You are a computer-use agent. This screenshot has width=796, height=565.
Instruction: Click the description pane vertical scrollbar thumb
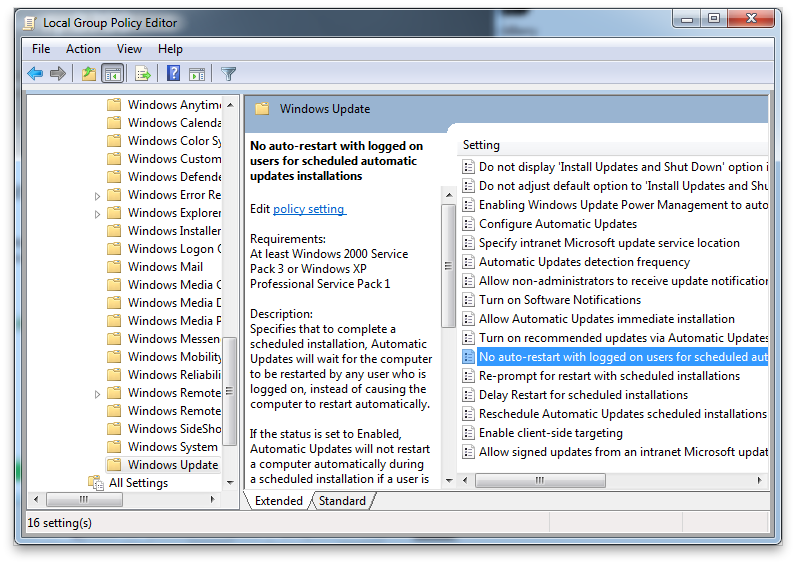[x=448, y=266]
